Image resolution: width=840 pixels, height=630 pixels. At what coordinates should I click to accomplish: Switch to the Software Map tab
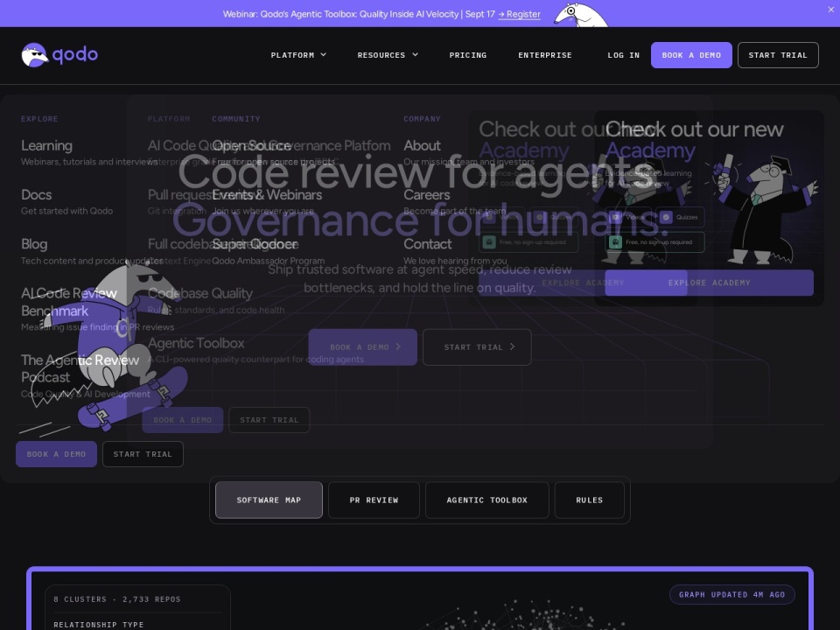269,500
